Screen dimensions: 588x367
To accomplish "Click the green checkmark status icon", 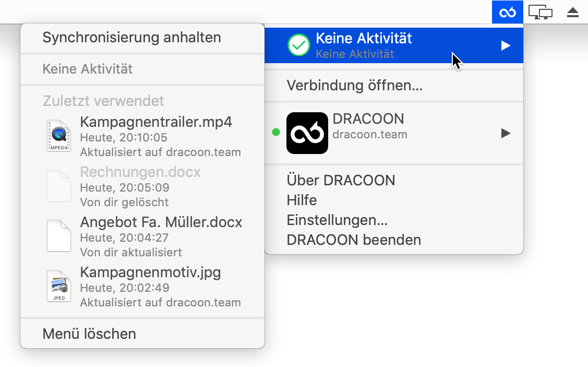I will [x=298, y=45].
